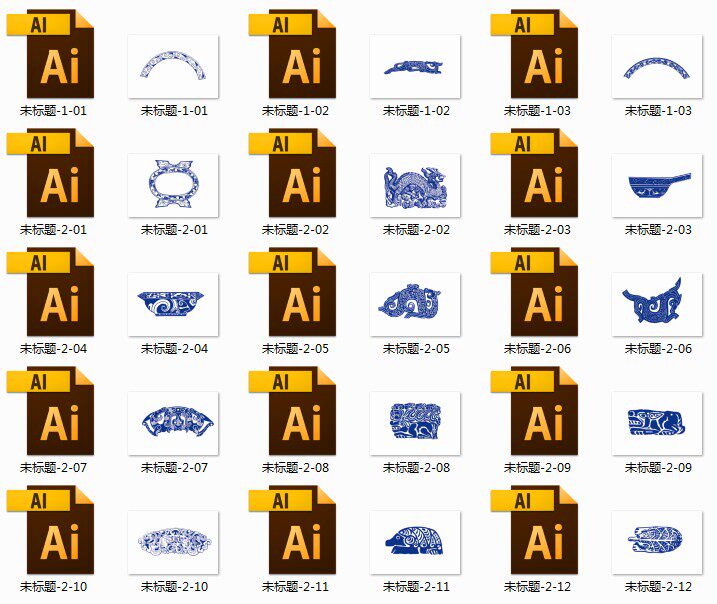Open the 未标题-2-12 cicada leaf thumbnail
The height and width of the screenshot is (604, 717).
click(657, 542)
